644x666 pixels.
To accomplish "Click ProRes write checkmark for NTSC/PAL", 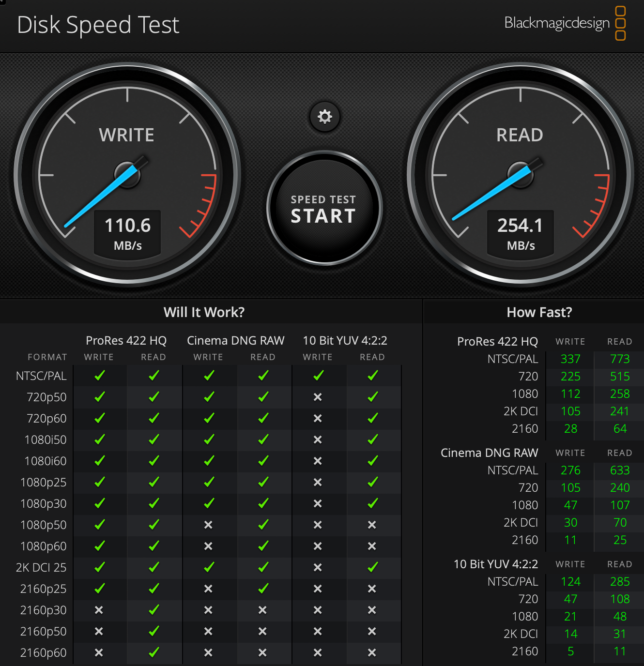I will point(99,376).
